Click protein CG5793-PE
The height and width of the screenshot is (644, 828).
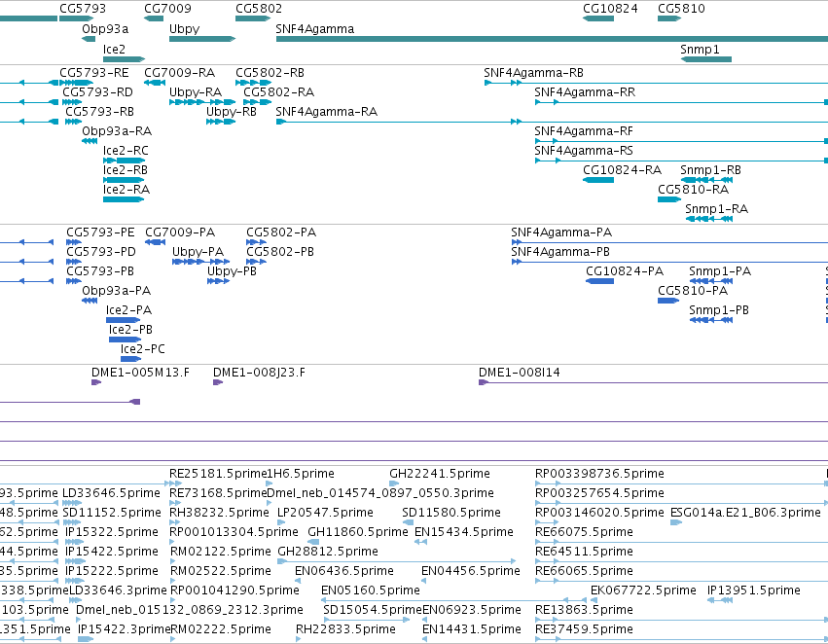pyautogui.click(x=100, y=233)
